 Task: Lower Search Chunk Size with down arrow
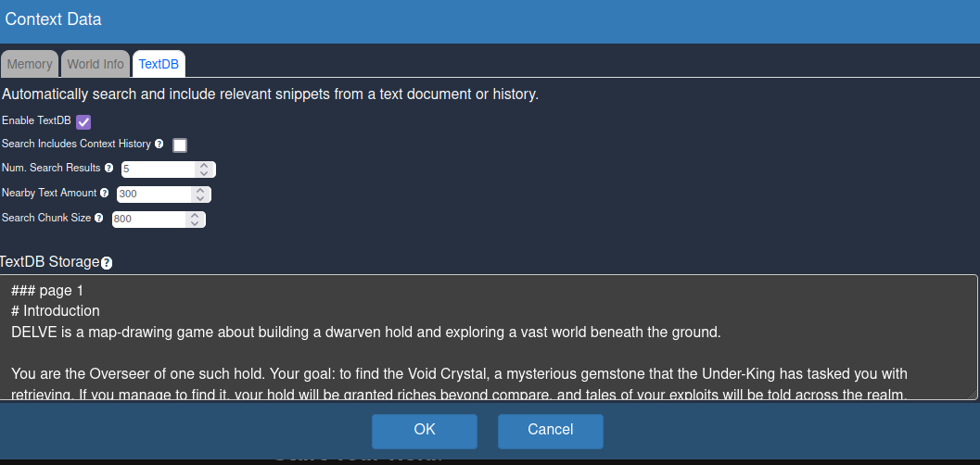(195, 223)
